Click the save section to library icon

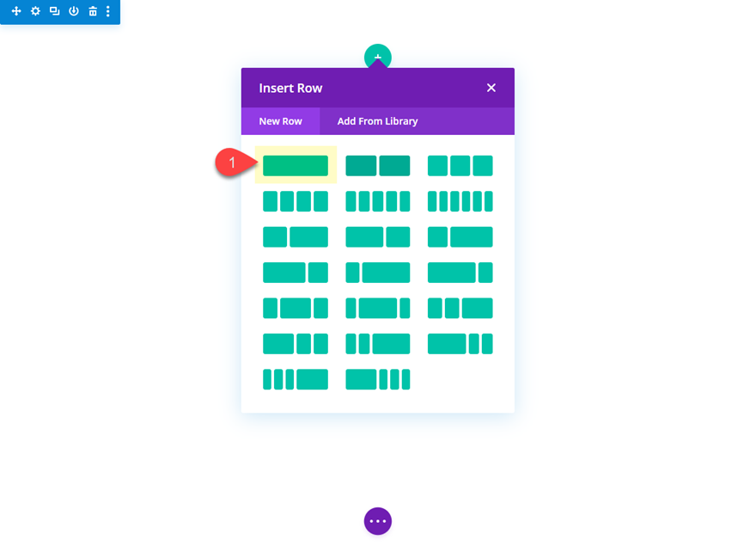pyautogui.click(x=73, y=11)
